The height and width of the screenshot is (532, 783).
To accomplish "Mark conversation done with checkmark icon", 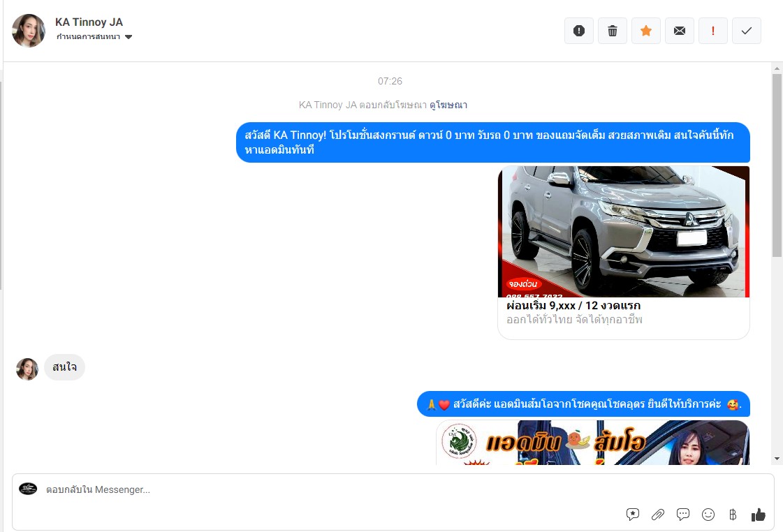I will pyautogui.click(x=746, y=31).
